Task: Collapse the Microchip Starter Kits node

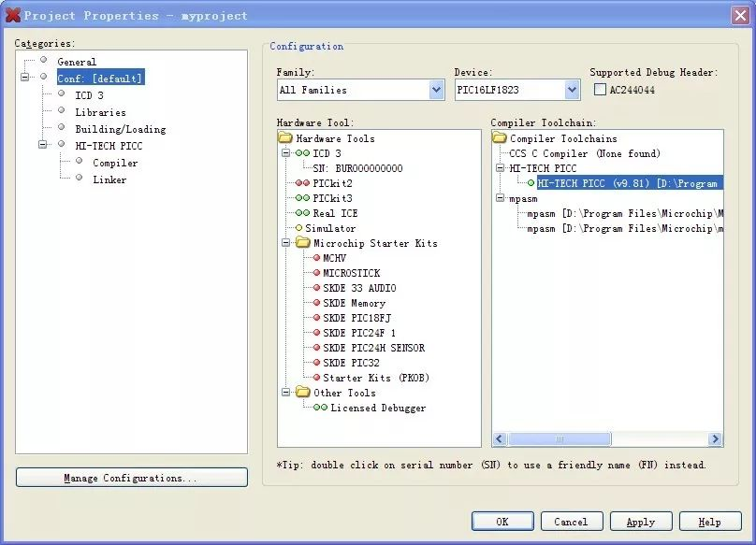Action: pyautogui.click(x=286, y=243)
